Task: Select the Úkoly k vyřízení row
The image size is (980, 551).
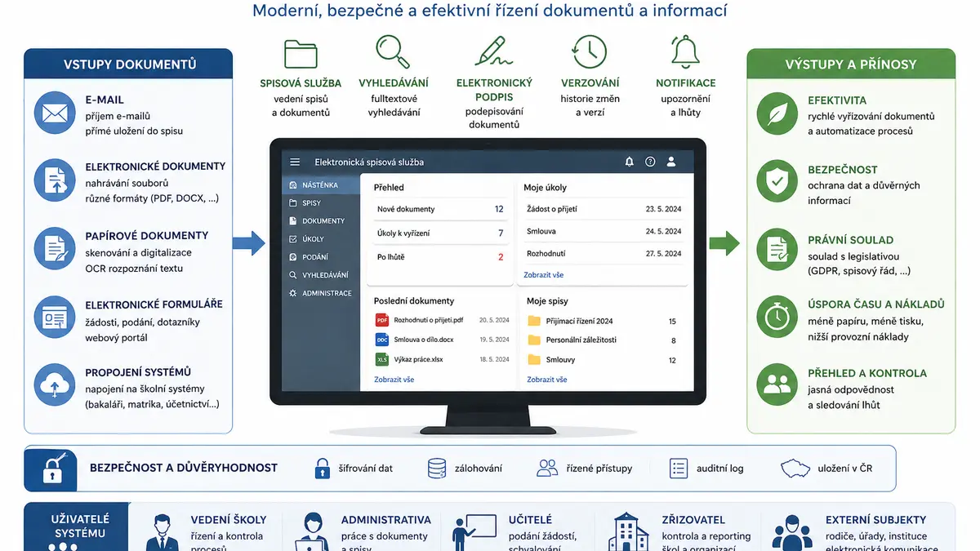Action: coord(439,233)
